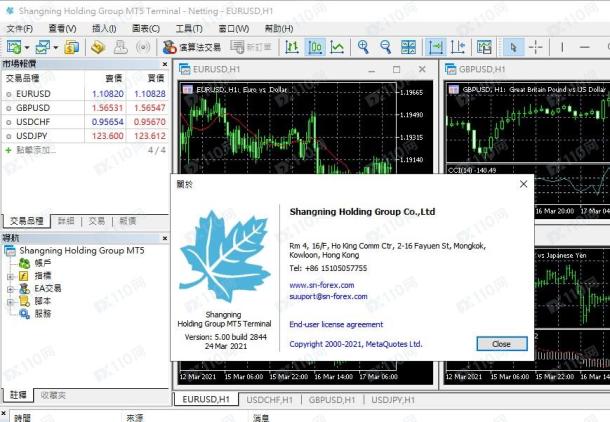The height and width of the screenshot is (422, 610).
Task: Select the arrow cursor tool
Action: [513, 47]
